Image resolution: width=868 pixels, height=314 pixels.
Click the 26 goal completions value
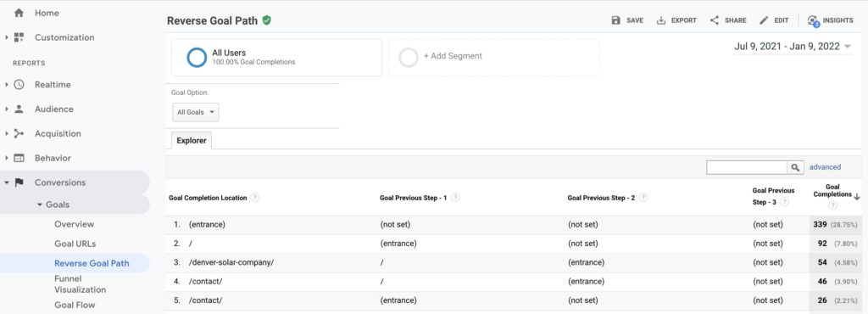822,300
